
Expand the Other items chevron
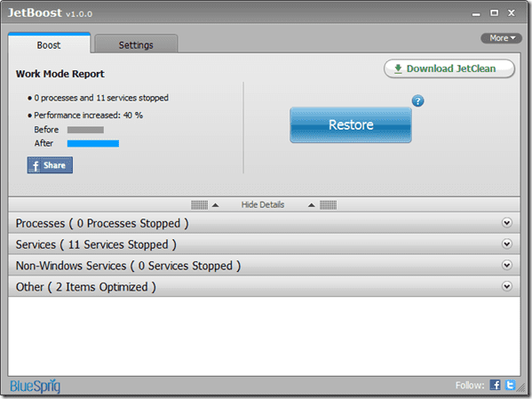pyautogui.click(x=507, y=286)
